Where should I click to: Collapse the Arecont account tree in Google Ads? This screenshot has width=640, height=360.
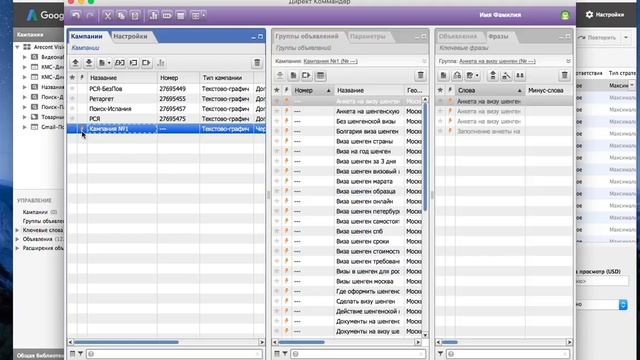coord(18,47)
